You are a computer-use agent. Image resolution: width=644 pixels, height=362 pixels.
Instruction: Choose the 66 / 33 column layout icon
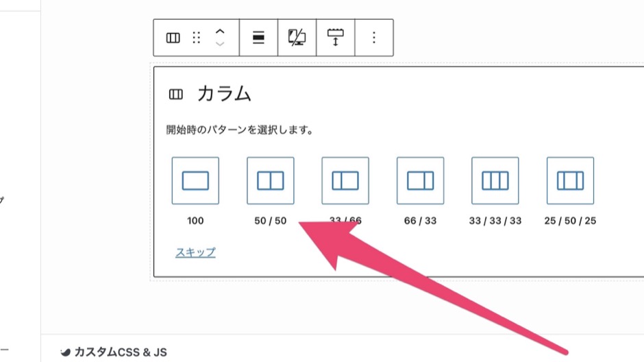[x=420, y=180]
